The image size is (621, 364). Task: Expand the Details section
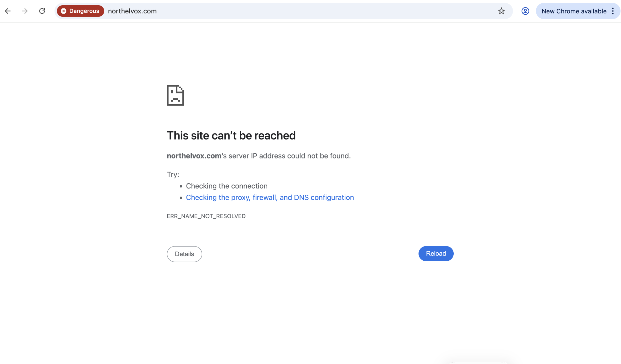pos(184,254)
